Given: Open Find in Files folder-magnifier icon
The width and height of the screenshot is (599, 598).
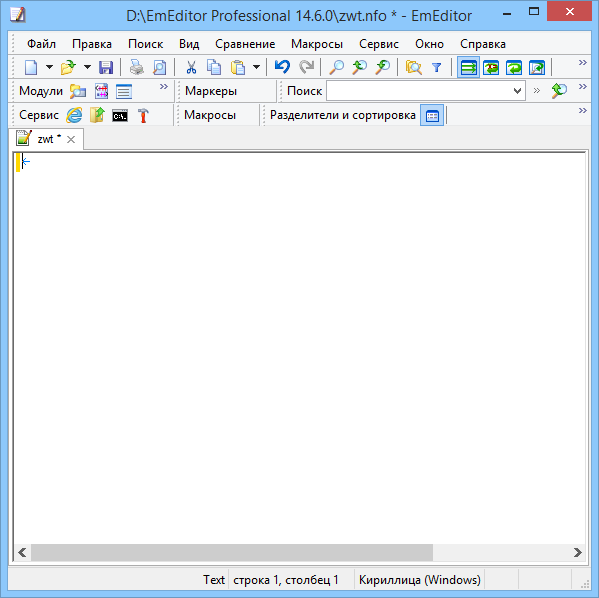Looking at the screenshot, I should pos(413,67).
